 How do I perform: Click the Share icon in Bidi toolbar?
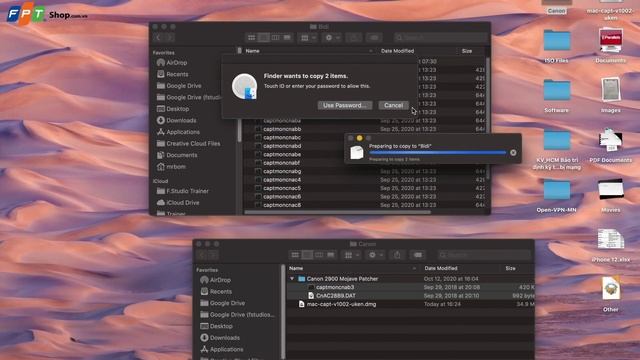click(353, 38)
